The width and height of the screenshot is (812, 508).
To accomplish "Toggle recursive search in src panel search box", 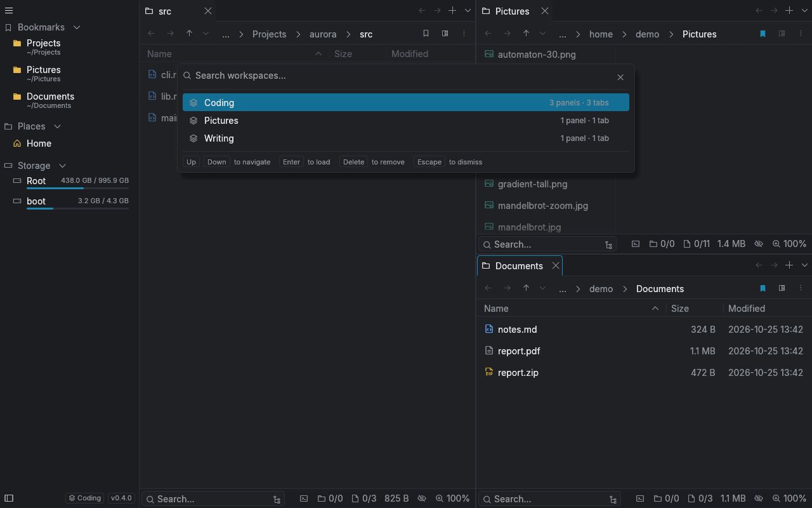I will (277, 500).
